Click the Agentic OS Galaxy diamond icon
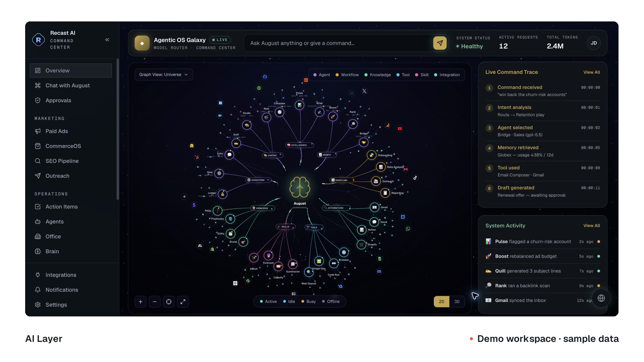Viewport: 644px width, 362px height. 142,43
